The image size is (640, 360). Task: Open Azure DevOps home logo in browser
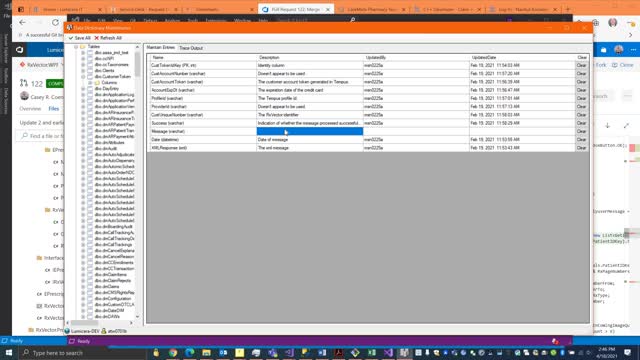[19, 50]
